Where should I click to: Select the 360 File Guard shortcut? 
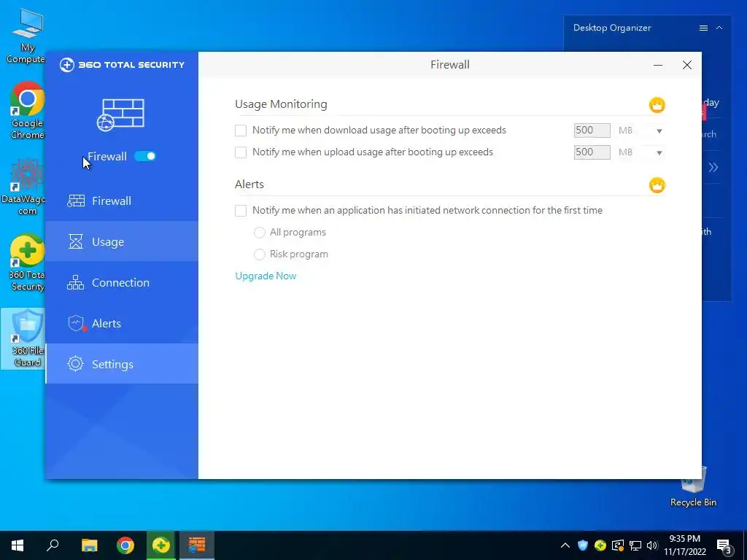(24, 338)
